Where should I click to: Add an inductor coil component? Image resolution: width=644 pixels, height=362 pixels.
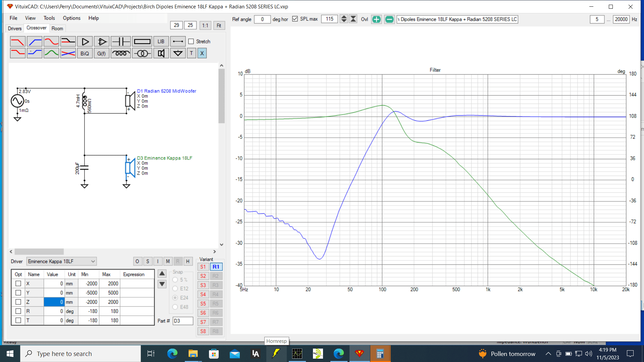coord(121,53)
